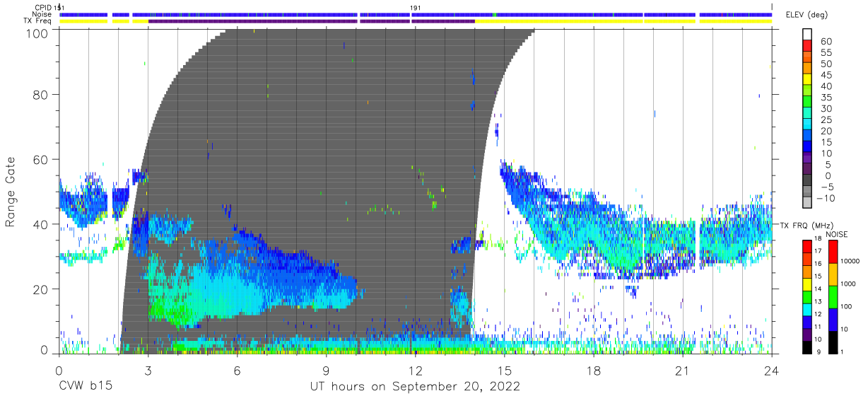868x401 pixels.
Task: Click the red top segment of TX FRQ bar
Action: [x=807, y=246]
